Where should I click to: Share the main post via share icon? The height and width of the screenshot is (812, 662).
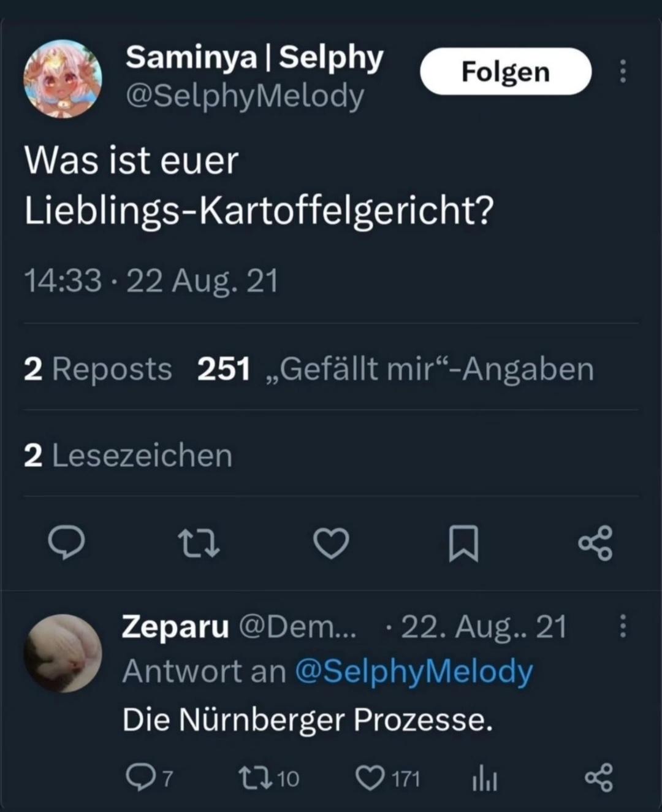pos(595,543)
